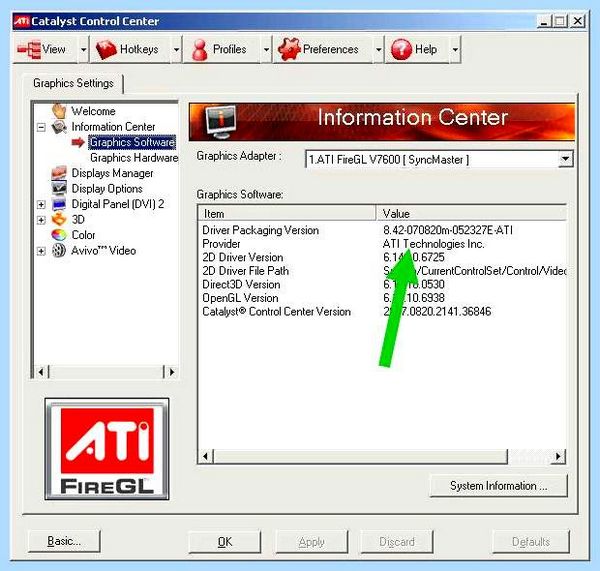600x571 pixels.
Task: Expand the Digital Panel (DVI) 2 node
Action: tap(41, 204)
